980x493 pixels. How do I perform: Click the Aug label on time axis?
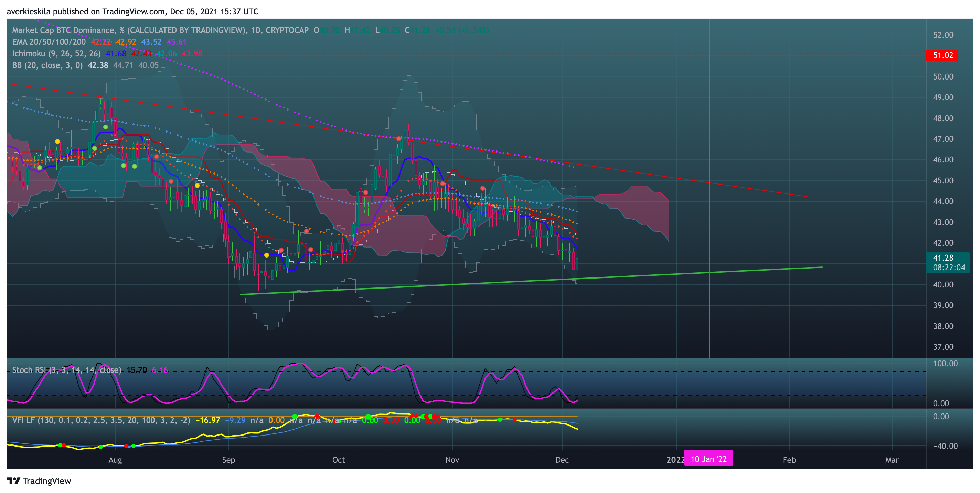(115, 460)
